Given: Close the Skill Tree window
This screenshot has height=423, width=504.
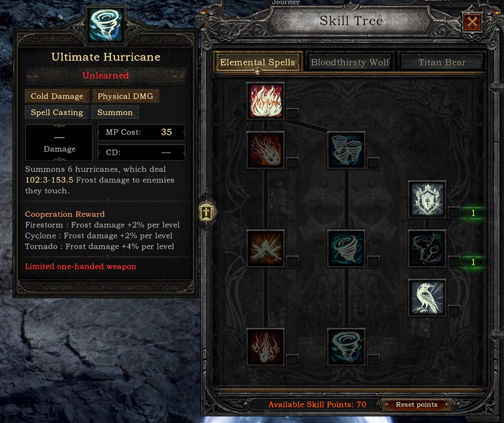Looking at the screenshot, I should coord(472,22).
